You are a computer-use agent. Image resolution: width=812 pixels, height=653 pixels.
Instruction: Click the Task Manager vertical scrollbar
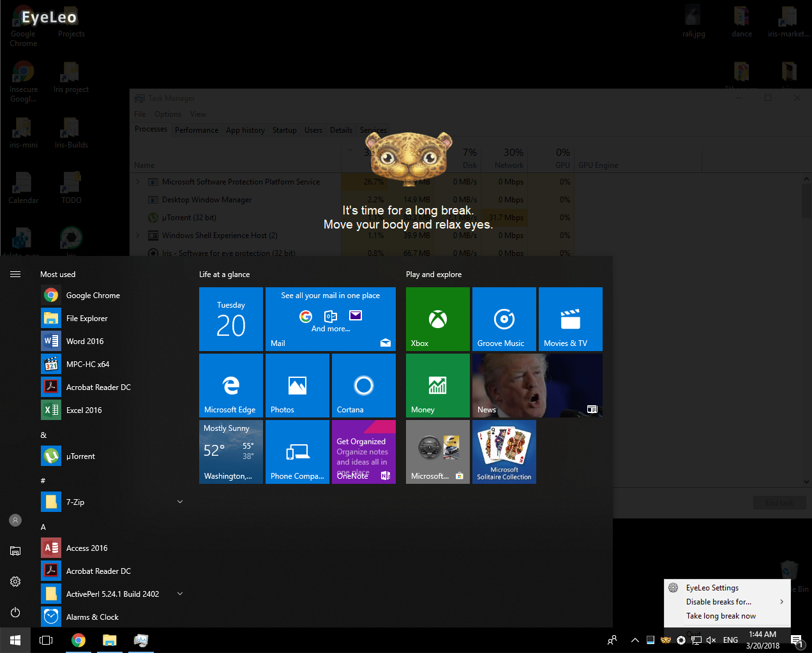[x=806, y=331]
